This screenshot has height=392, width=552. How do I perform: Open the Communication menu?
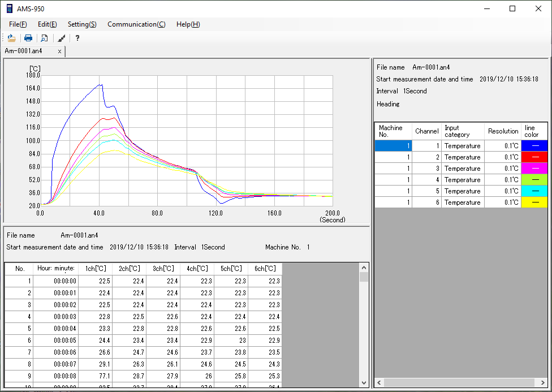[136, 24]
